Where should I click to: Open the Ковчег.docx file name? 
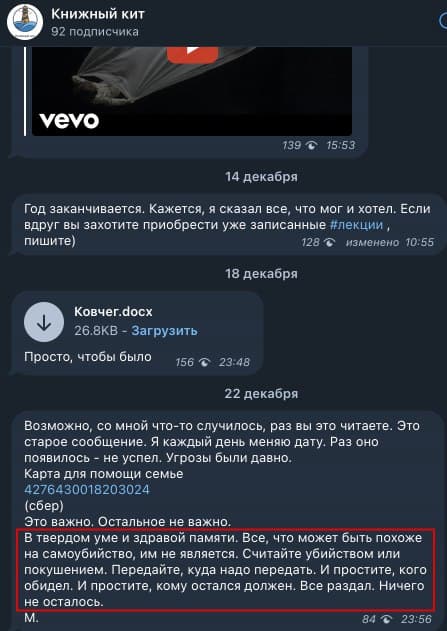(x=113, y=311)
